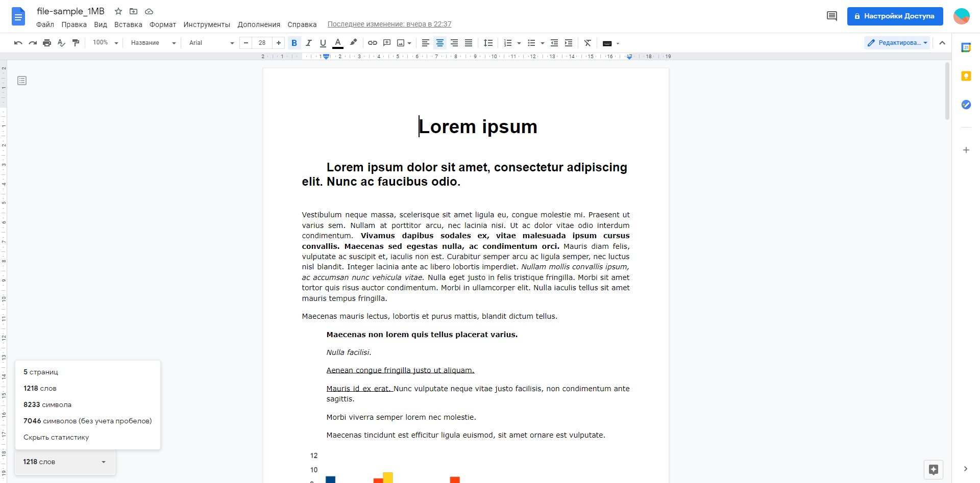Click the add comment icon in toolbar
Screen dimensions: 980x483
coord(387,43)
